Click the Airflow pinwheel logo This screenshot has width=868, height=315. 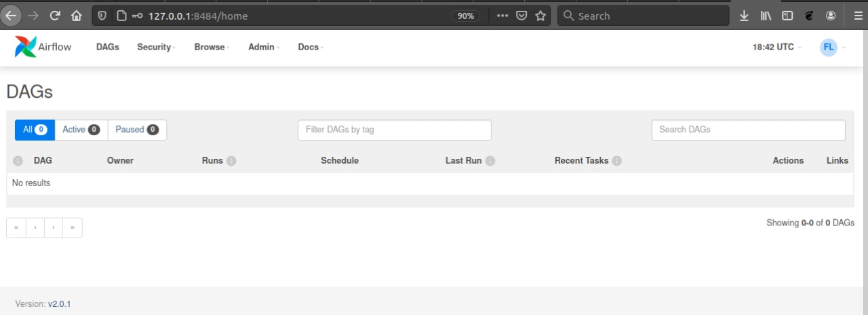pyautogui.click(x=26, y=47)
